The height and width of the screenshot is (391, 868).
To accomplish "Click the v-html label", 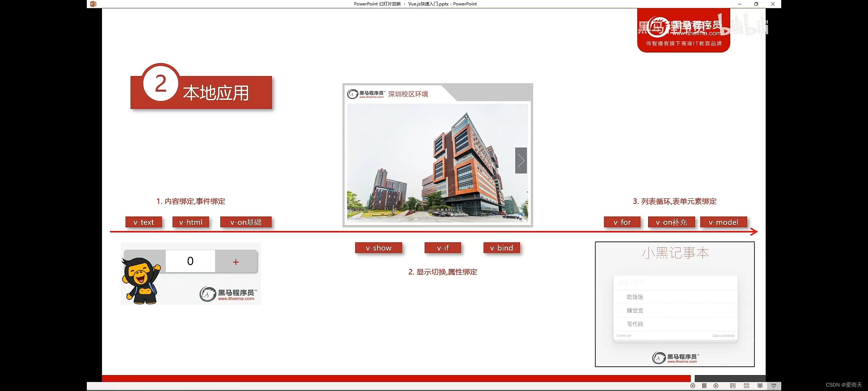I will tap(191, 222).
